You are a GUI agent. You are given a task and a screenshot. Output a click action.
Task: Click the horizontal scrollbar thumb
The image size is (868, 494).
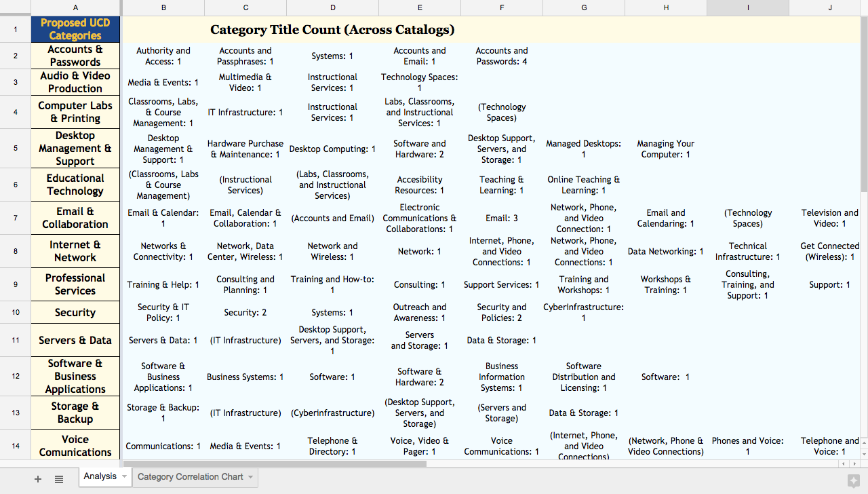pyautogui.click(x=276, y=463)
